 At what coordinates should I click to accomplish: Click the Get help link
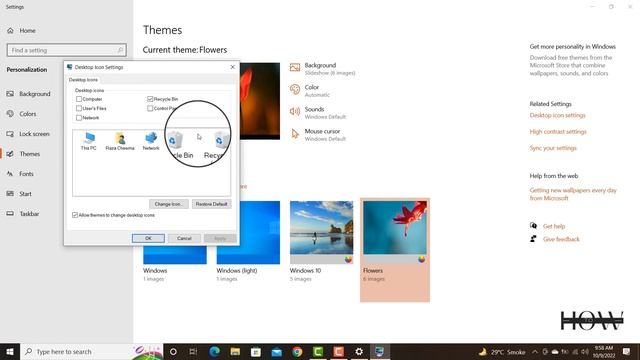pos(554,226)
